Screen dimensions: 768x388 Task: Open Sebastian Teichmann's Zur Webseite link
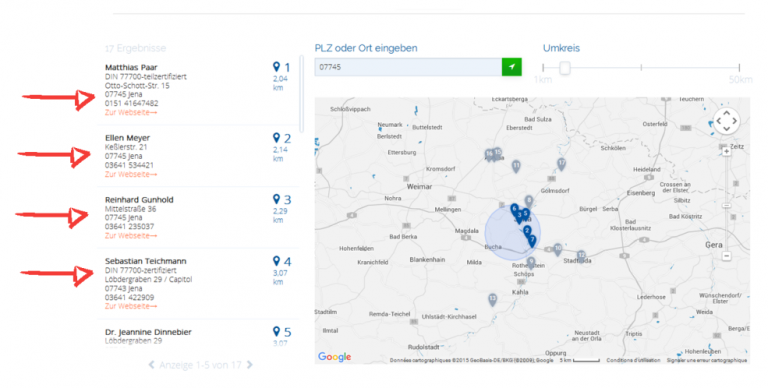(131, 306)
